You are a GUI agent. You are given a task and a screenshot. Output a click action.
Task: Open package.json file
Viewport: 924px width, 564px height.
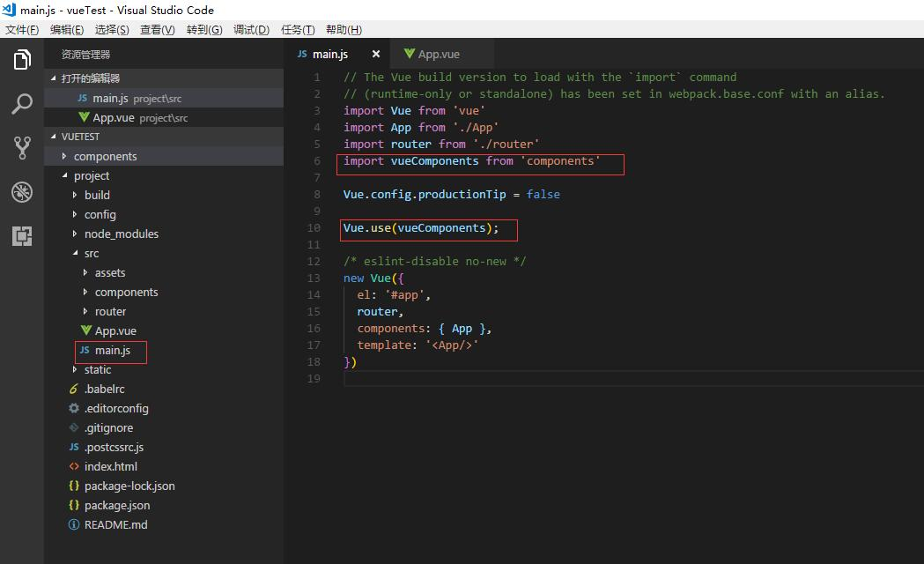point(164,505)
